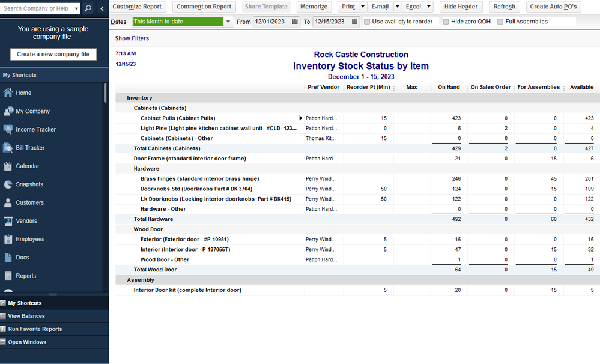The height and width of the screenshot is (364, 600).
Task: Click the Available column header
Action: tap(581, 87)
